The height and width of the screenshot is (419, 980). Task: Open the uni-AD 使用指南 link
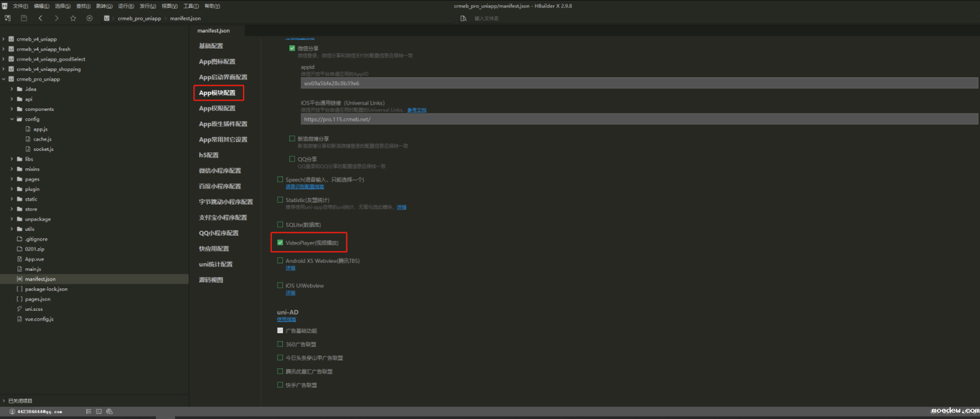[x=286, y=320]
